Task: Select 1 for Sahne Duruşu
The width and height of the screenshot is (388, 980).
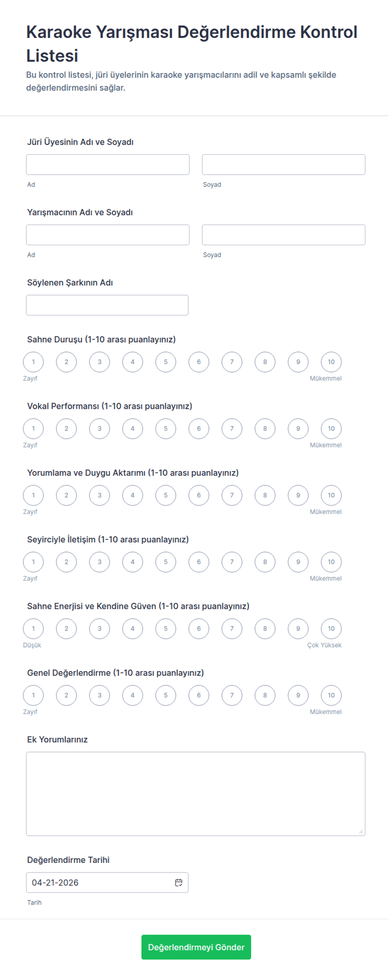Action: tap(33, 362)
